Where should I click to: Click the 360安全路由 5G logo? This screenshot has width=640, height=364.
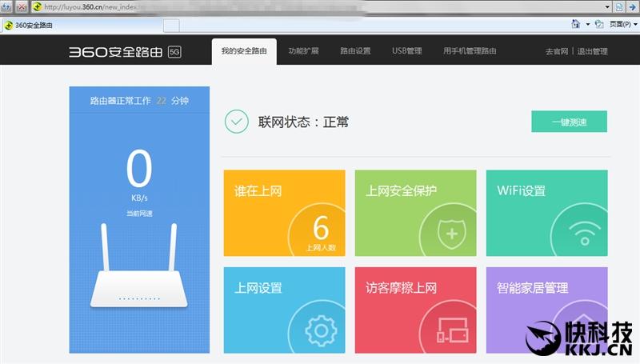126,52
